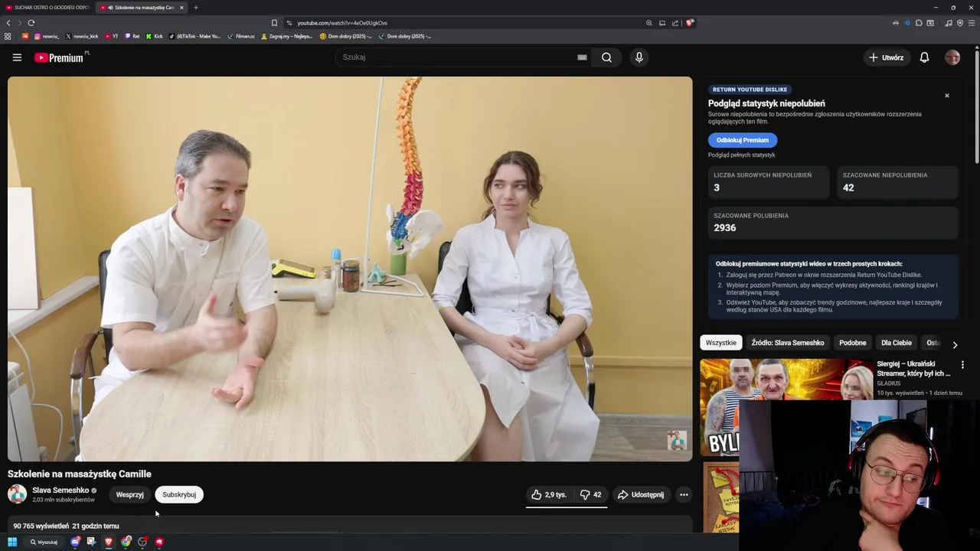Screen dimensions: 980x551
Task: Open (4)TikTok - Make Yo... bookmark
Action: coord(194,36)
